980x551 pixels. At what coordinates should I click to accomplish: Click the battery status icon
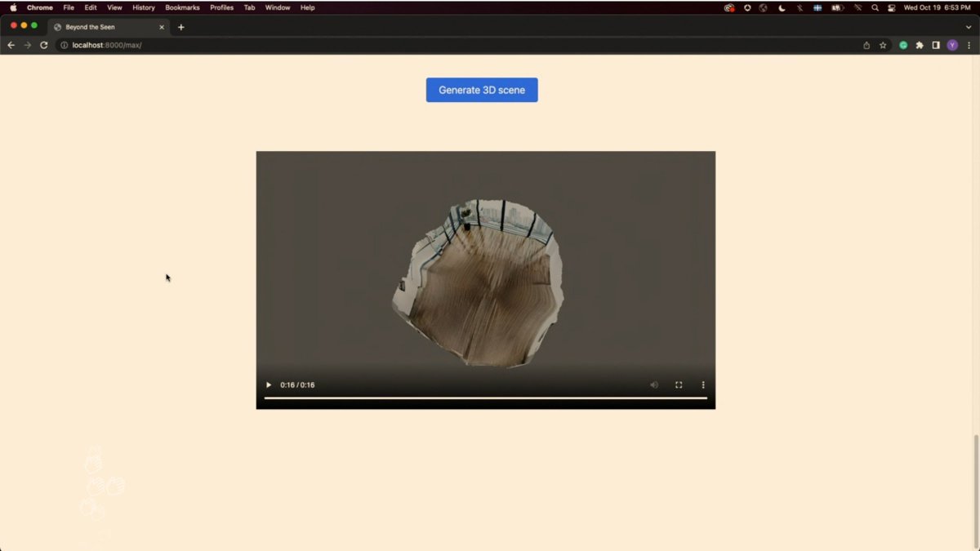coord(838,7)
